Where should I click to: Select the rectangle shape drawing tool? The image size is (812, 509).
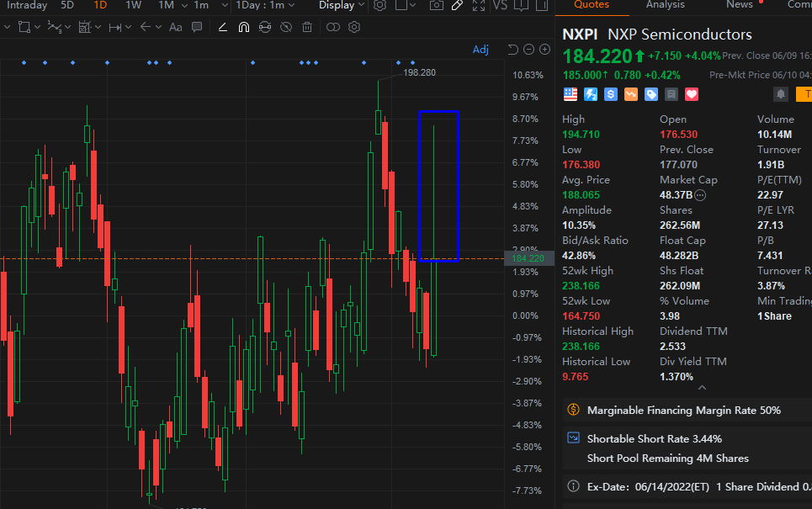pyautogui.click(x=24, y=27)
